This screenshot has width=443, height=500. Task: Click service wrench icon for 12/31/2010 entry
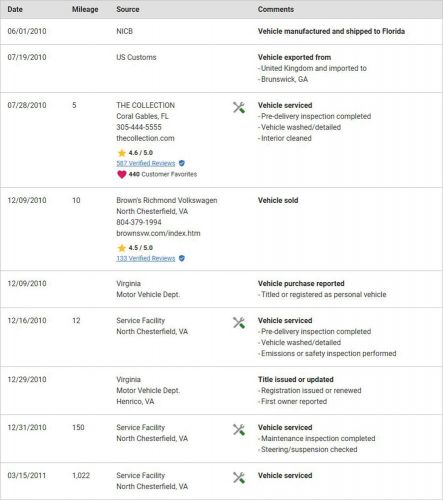239,430
